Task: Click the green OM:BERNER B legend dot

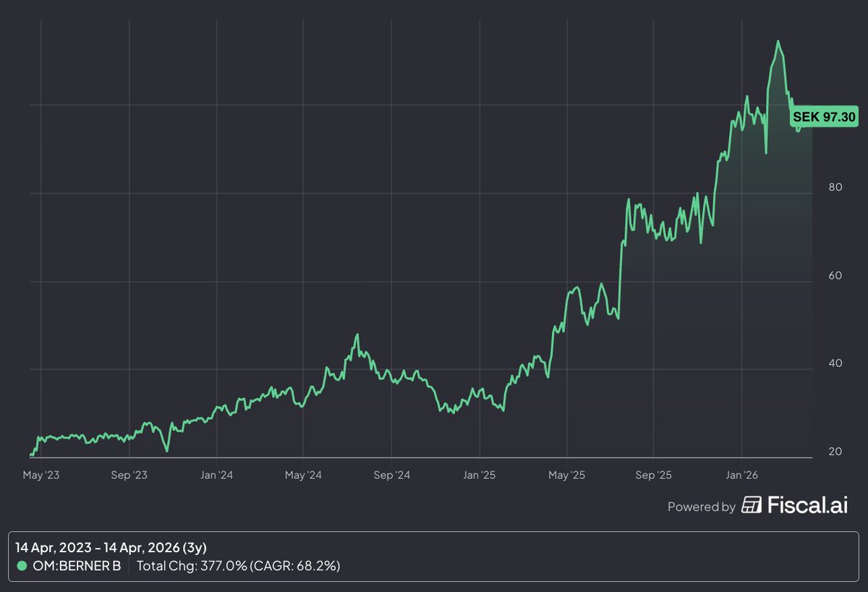Action: 22,565
